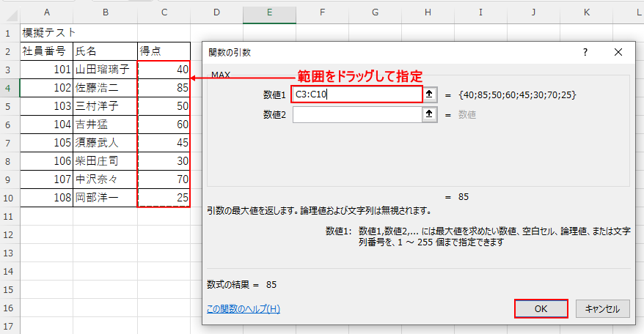Select row 16 header

(x=8, y=308)
